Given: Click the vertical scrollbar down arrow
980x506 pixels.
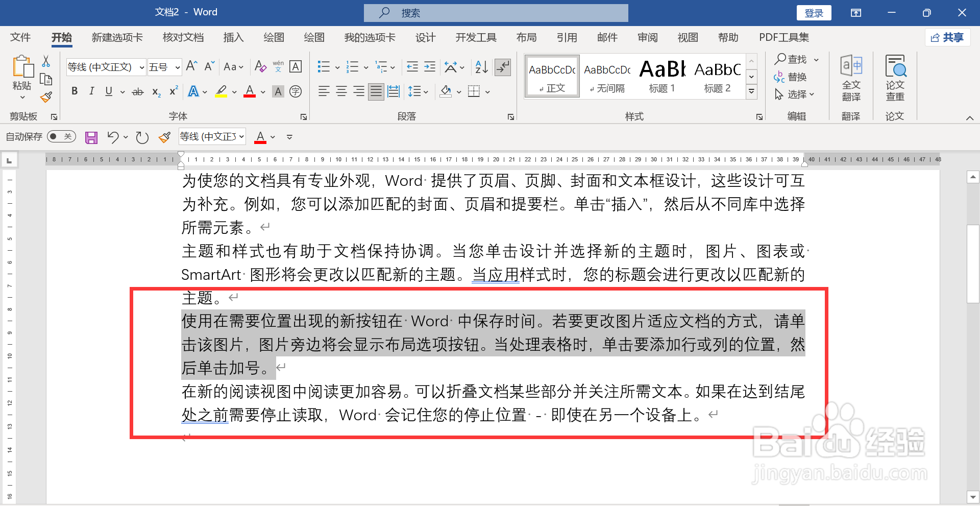Looking at the screenshot, I should pos(973,497).
